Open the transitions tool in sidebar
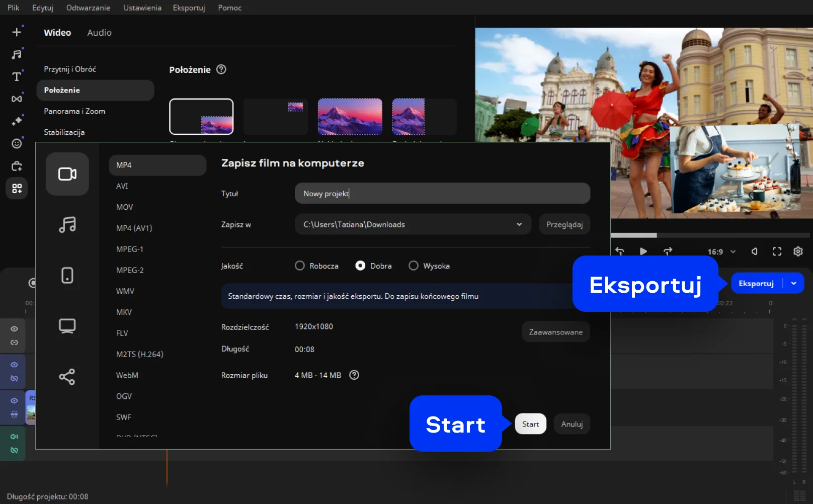The image size is (813, 504). (x=17, y=99)
